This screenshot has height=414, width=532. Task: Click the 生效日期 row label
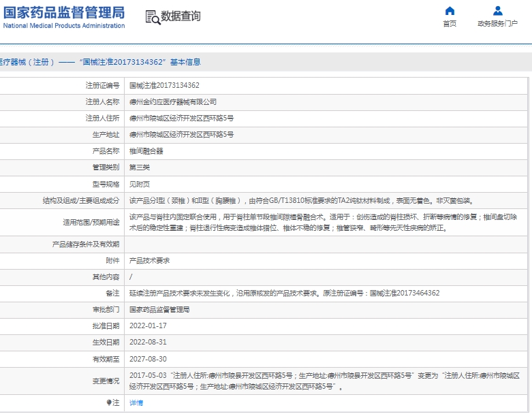pyautogui.click(x=106, y=342)
